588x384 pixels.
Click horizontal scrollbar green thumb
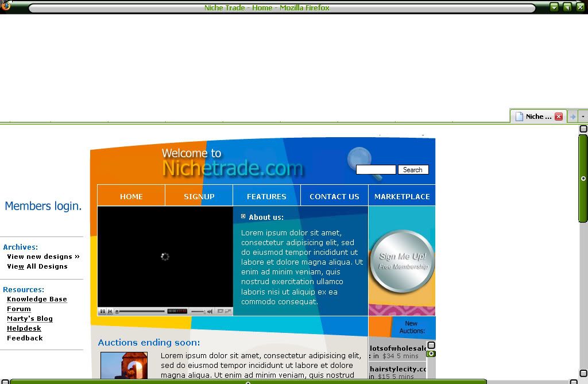click(248, 382)
